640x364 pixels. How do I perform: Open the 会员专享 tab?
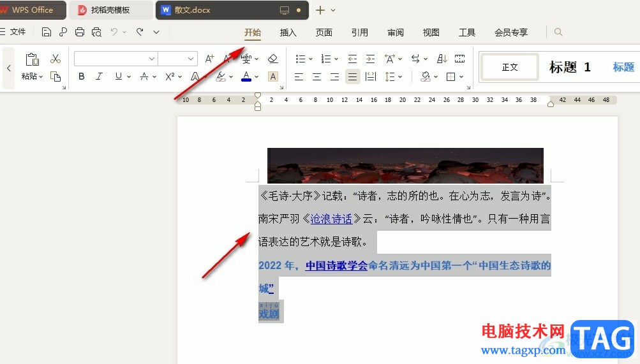pyautogui.click(x=511, y=33)
